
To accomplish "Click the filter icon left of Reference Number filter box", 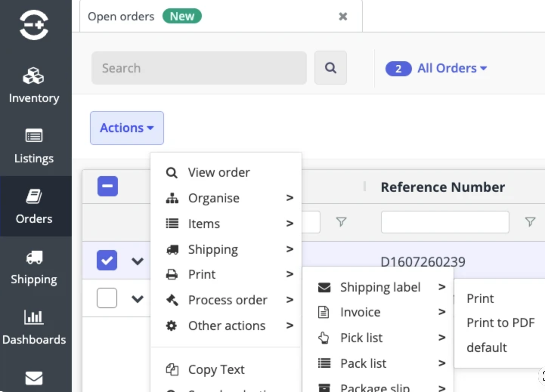I will click(x=341, y=222).
